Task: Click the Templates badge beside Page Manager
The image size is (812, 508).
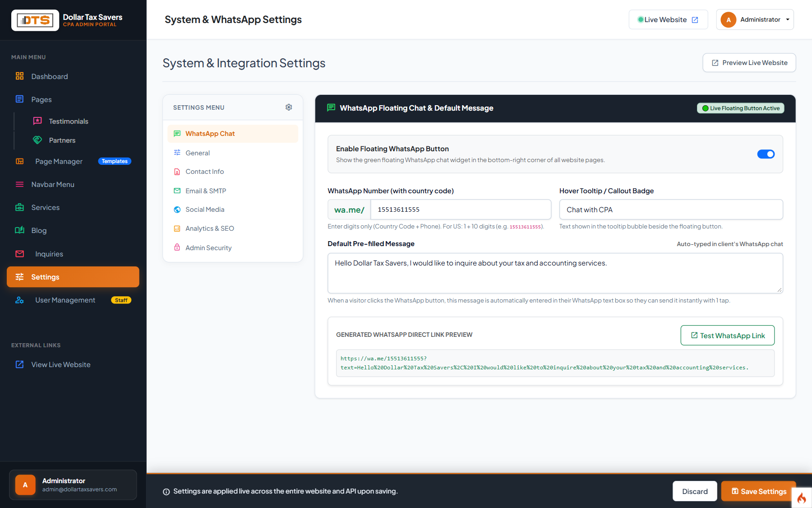Action: (115, 161)
